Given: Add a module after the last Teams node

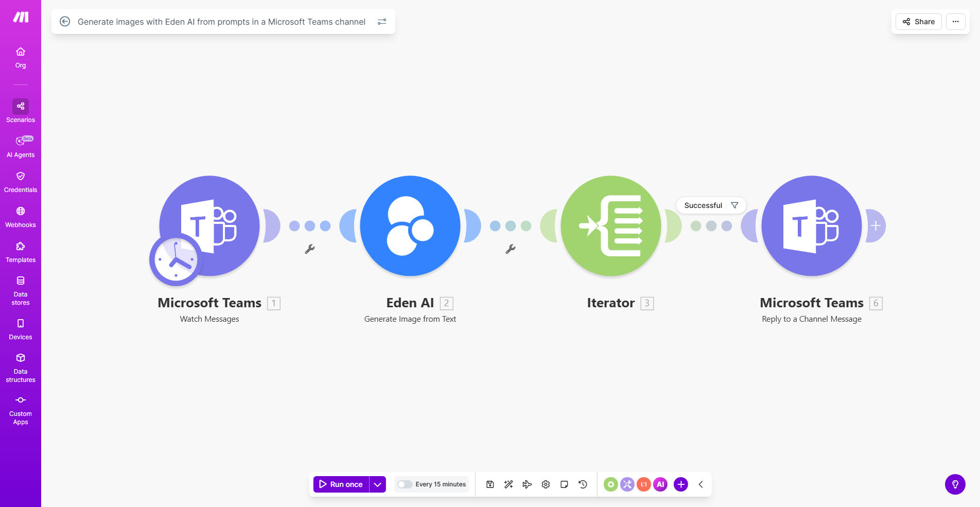Looking at the screenshot, I should point(876,226).
